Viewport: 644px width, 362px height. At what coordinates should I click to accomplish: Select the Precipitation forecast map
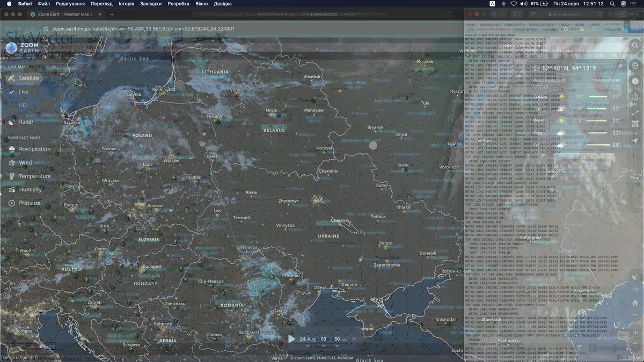point(29,149)
